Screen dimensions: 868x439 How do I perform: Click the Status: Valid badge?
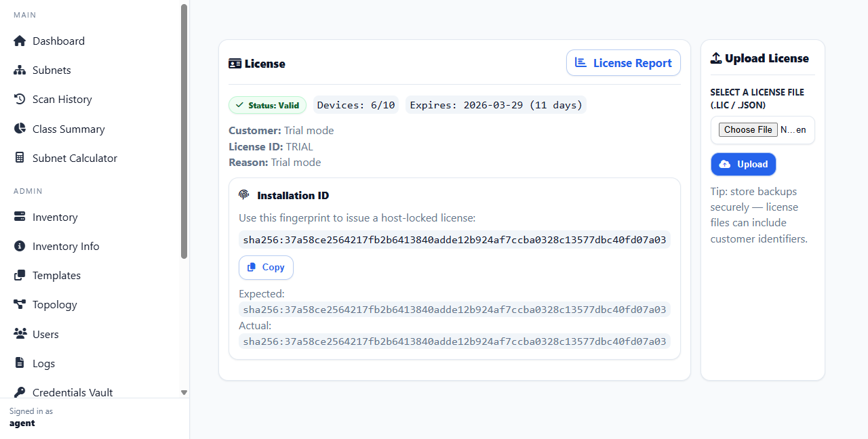click(267, 105)
